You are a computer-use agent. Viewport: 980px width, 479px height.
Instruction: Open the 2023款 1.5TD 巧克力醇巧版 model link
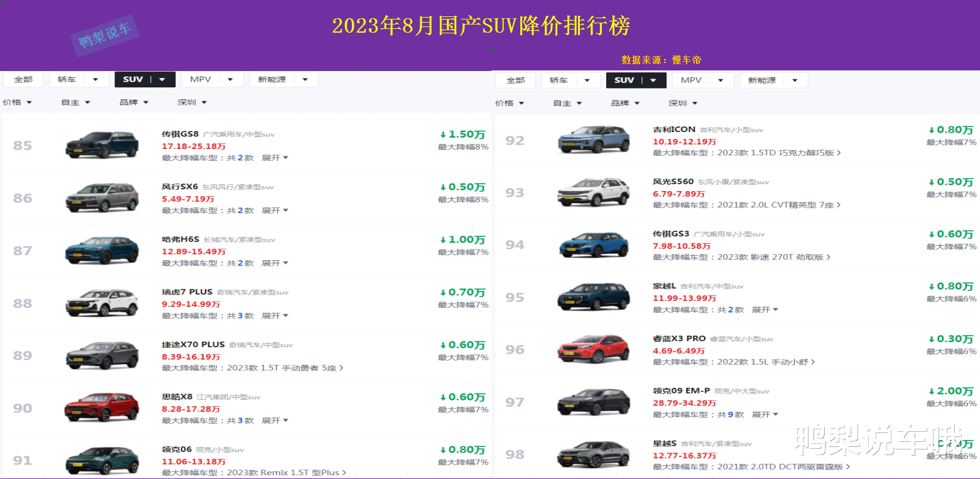pos(779,153)
